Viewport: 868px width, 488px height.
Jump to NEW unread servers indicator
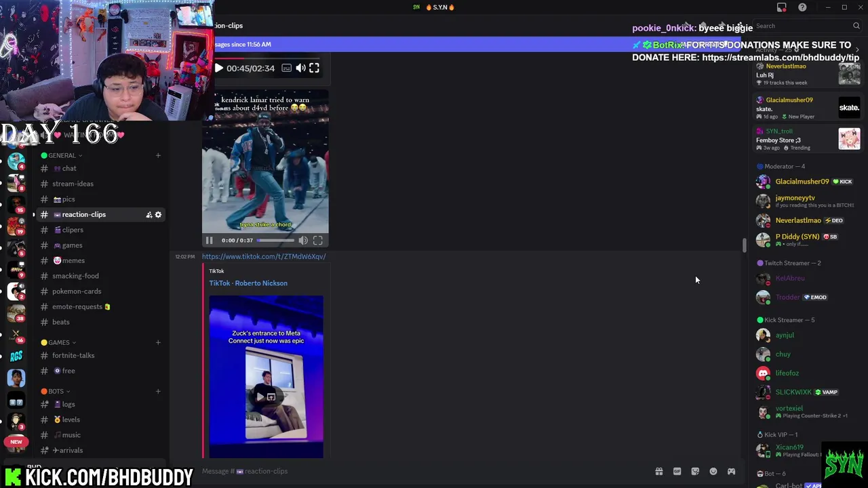16,442
